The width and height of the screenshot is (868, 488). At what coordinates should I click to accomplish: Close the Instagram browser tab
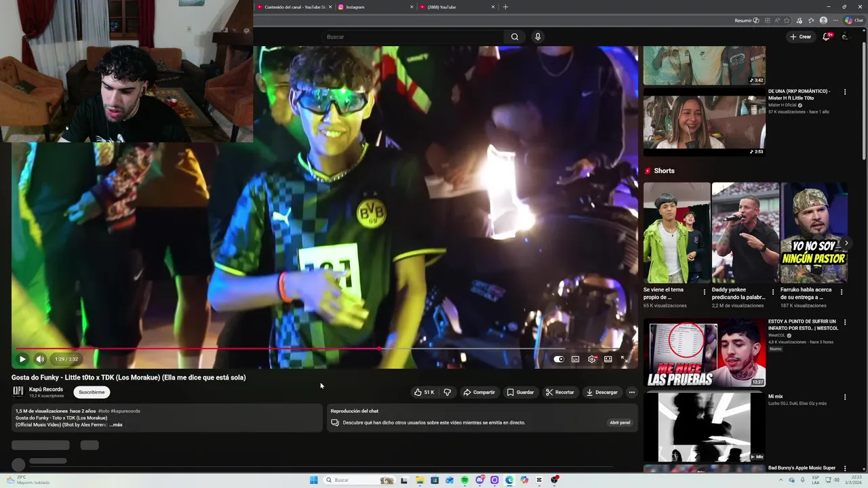click(412, 7)
